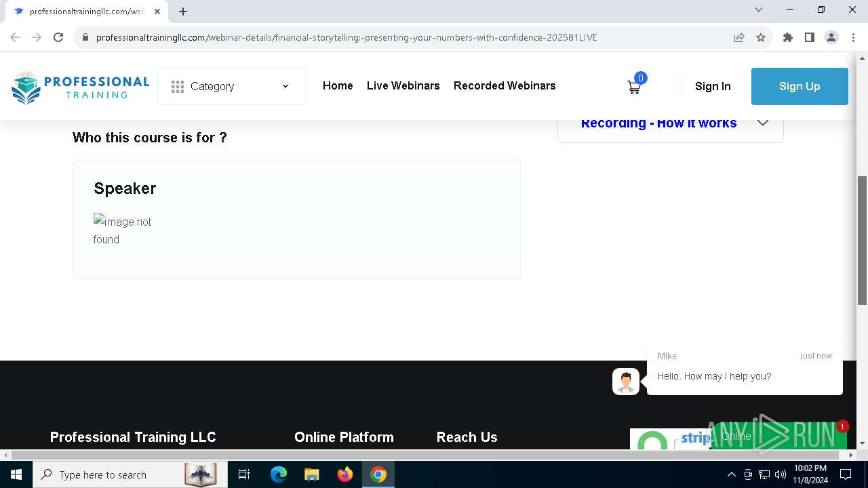
Task: Open the Chrome profile avatar
Action: (x=831, y=37)
